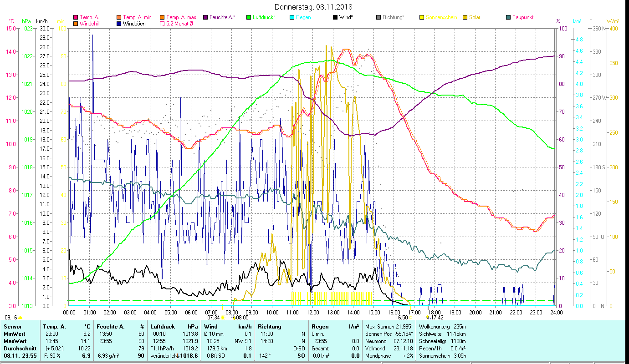Click the 'MaxWert' row label
This screenshot has width=629, height=364.
click(15, 341)
